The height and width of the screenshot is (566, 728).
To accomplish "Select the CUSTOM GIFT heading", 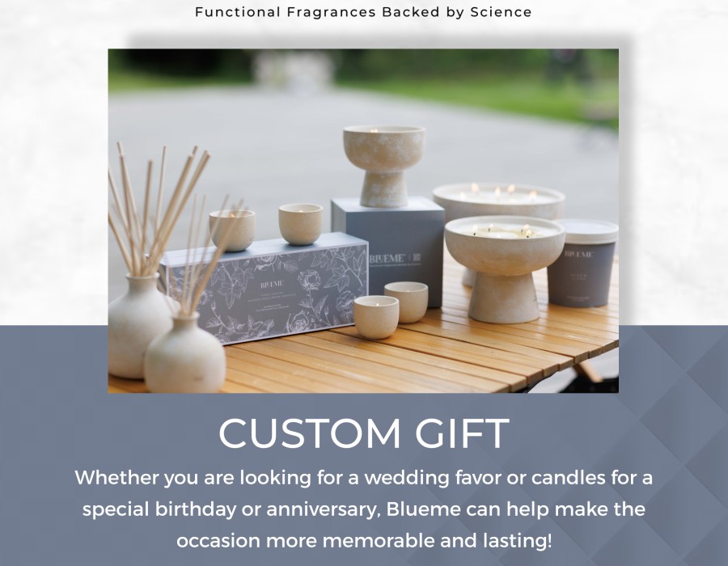I will [x=364, y=433].
